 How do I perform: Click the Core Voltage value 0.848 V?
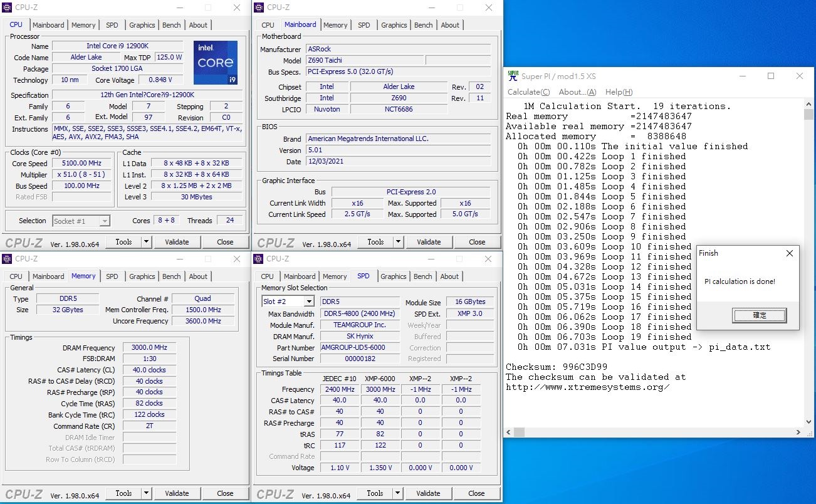point(160,80)
